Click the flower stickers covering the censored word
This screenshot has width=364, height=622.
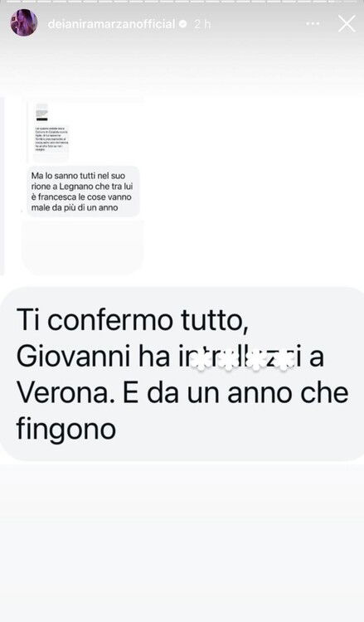[x=243, y=360]
